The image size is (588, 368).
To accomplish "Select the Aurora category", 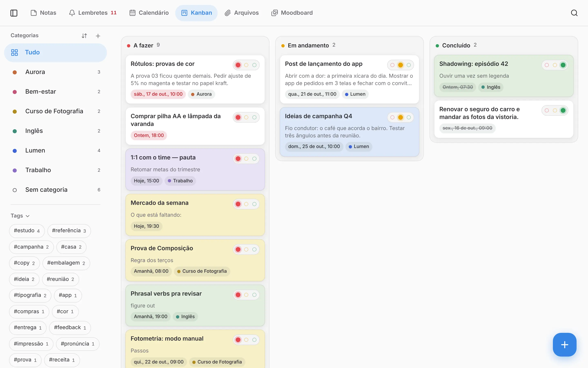I will pyautogui.click(x=56, y=72).
